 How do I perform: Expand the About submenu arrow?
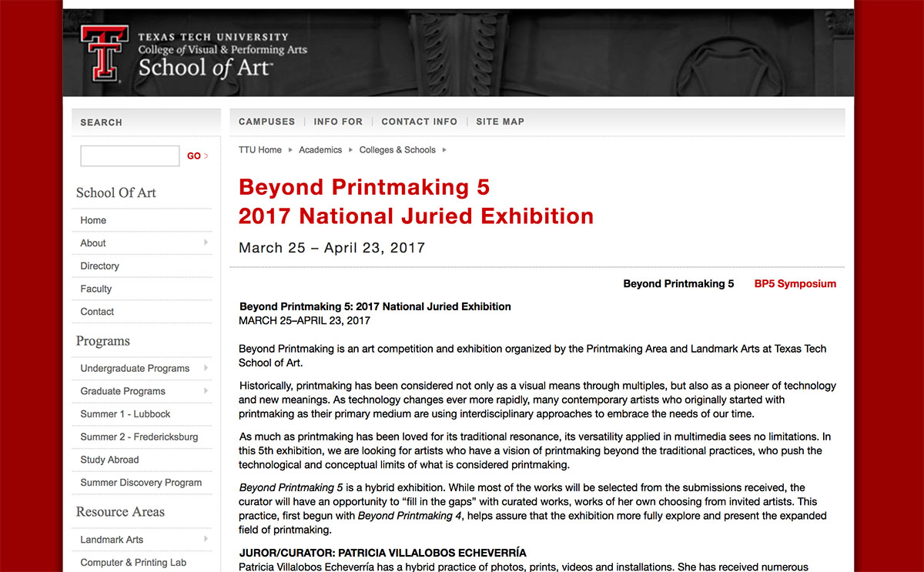[206, 243]
